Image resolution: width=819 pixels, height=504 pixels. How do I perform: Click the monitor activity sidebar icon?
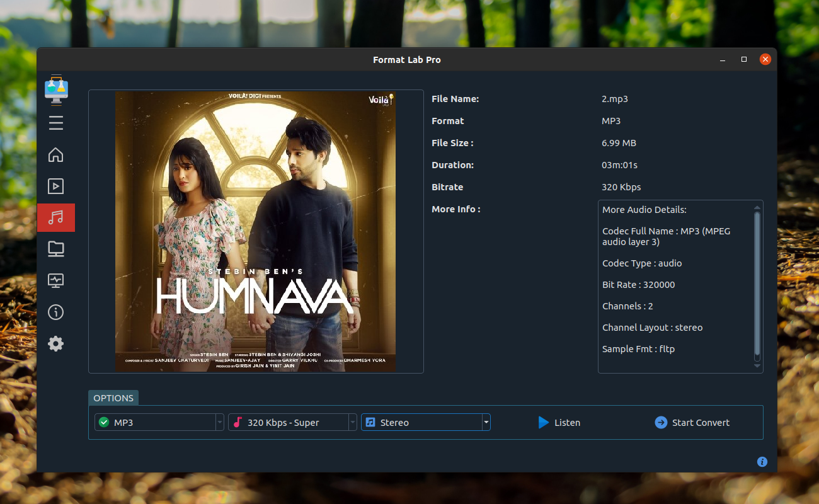click(55, 280)
